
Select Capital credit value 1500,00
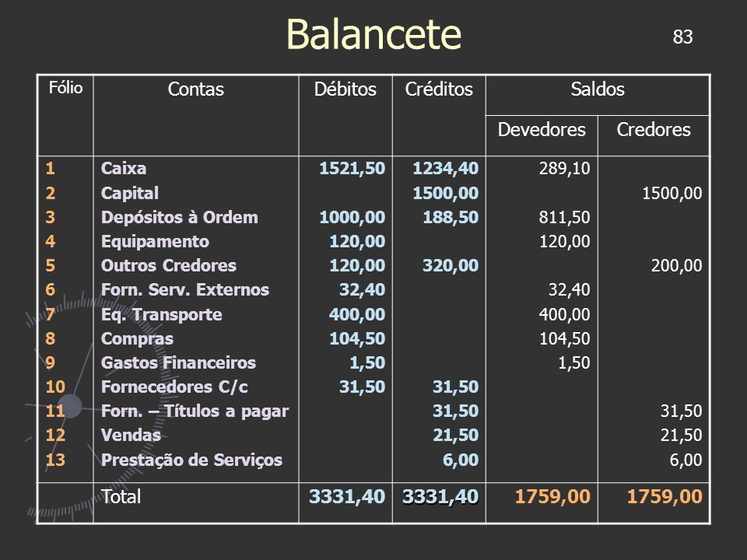click(445, 193)
